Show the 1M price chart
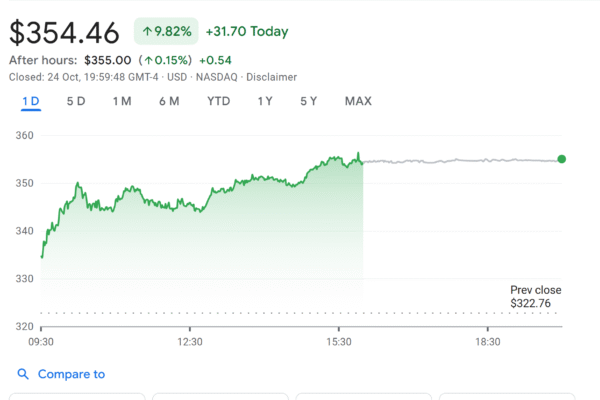The image size is (600, 400). pos(122,101)
